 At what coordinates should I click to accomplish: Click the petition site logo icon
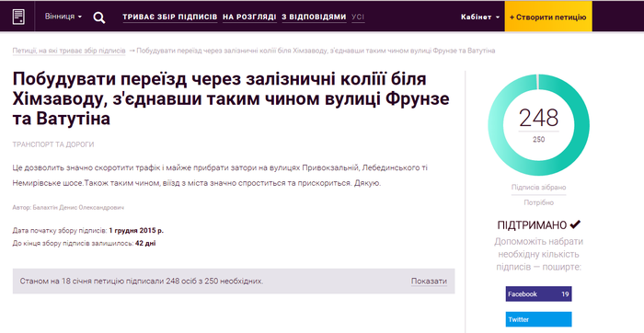pyautogui.click(x=18, y=17)
